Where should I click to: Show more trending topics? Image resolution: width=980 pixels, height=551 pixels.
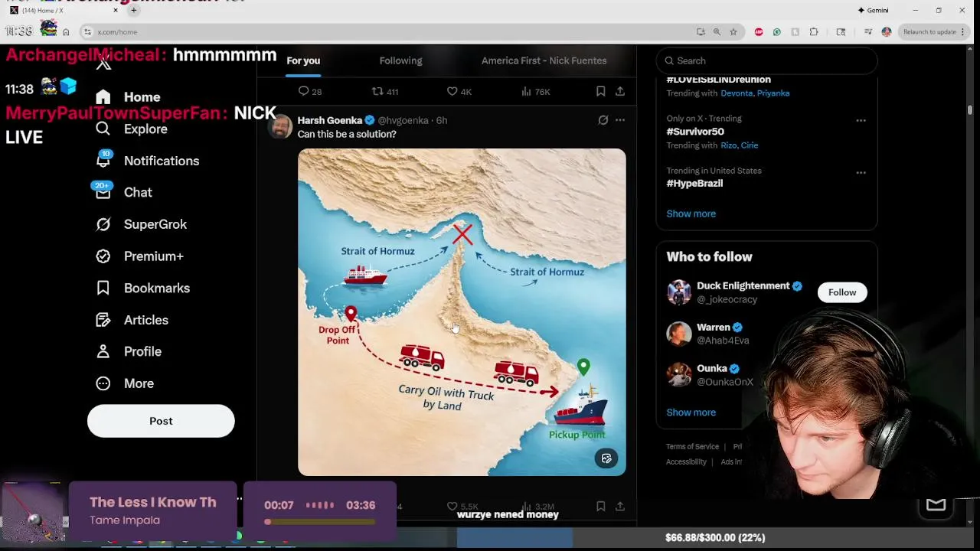pyautogui.click(x=691, y=214)
